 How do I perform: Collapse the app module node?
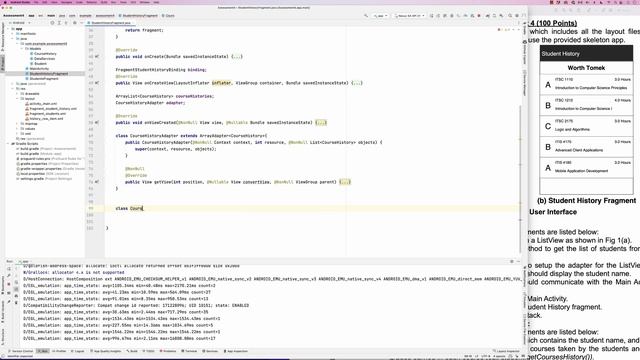coord(8,29)
